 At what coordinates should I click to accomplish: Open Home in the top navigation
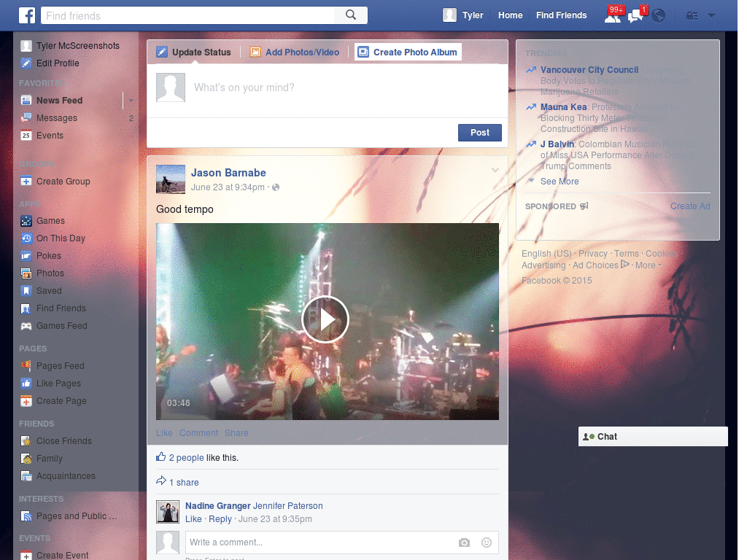point(510,15)
